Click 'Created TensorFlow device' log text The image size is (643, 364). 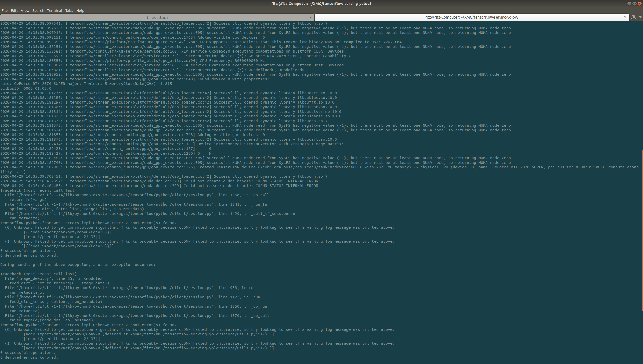[x=226, y=167]
